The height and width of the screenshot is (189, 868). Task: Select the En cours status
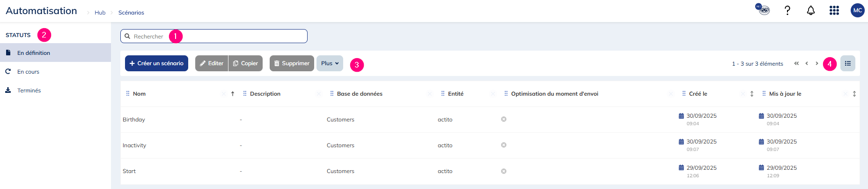coord(28,72)
